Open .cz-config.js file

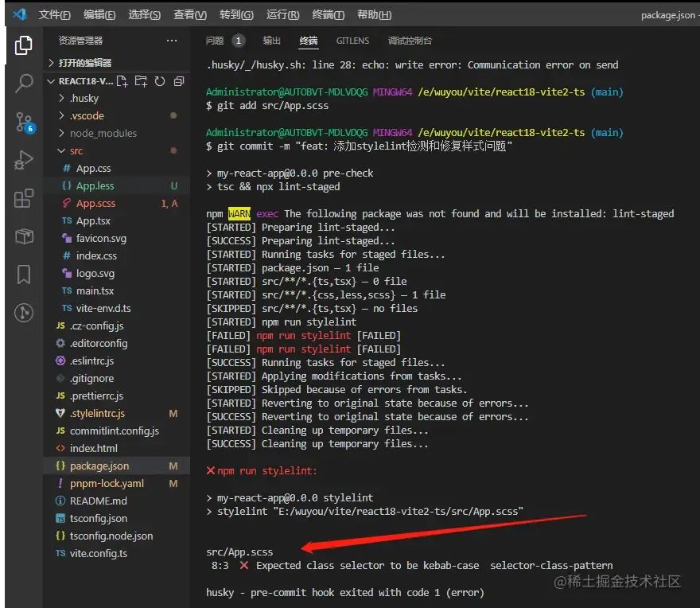[117, 326]
